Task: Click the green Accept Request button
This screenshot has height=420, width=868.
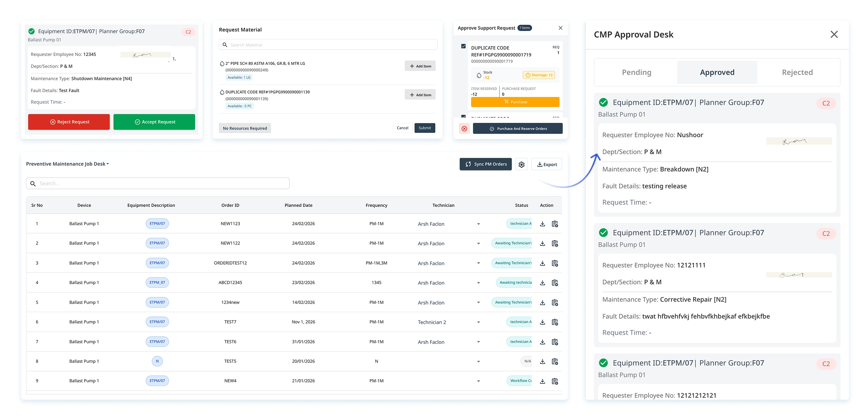Action: (x=154, y=122)
